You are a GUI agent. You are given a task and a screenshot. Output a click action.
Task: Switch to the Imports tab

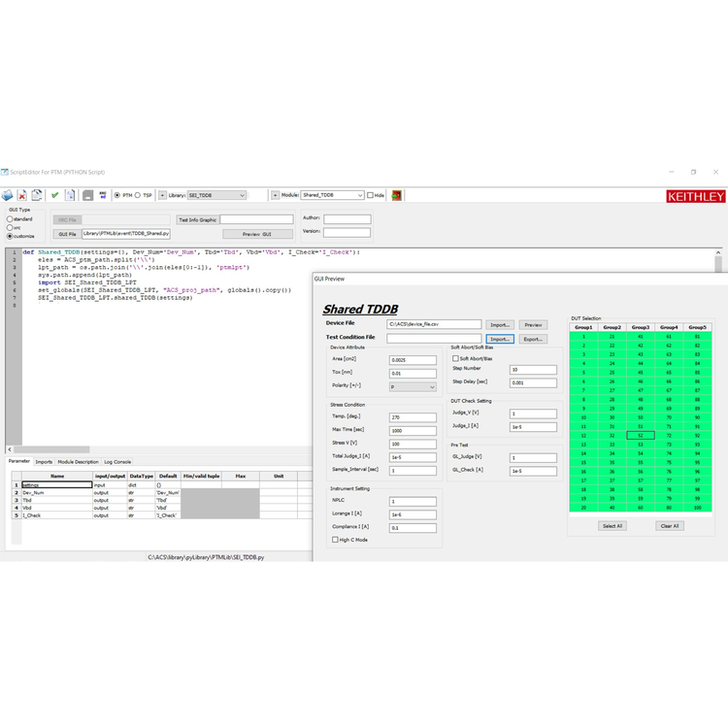(44, 462)
